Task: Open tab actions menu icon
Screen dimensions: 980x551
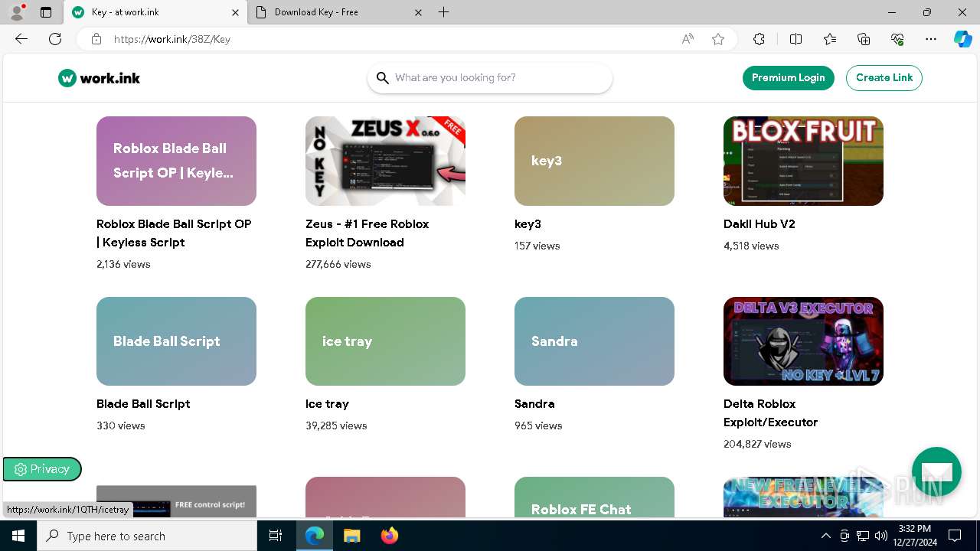Action: pyautogui.click(x=46, y=12)
